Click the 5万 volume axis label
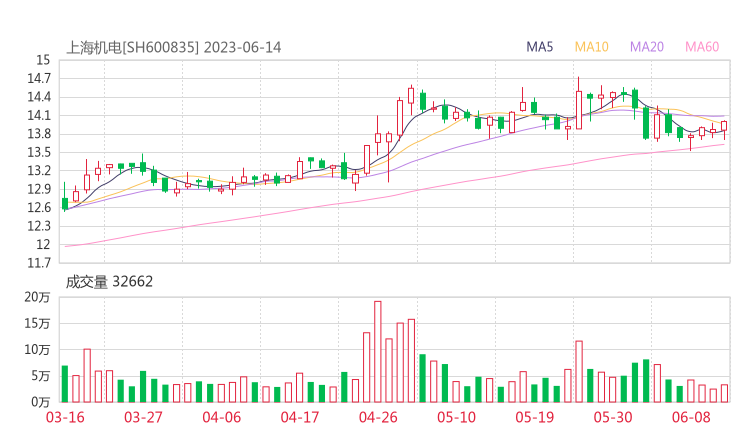Image resolution: width=740 pixels, height=440 pixels. 41,376
